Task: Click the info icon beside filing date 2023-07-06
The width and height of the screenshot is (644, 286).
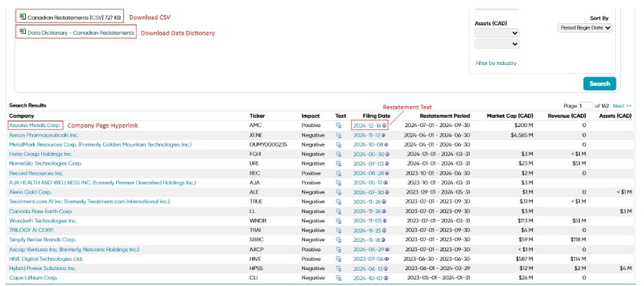Action: coord(387,259)
